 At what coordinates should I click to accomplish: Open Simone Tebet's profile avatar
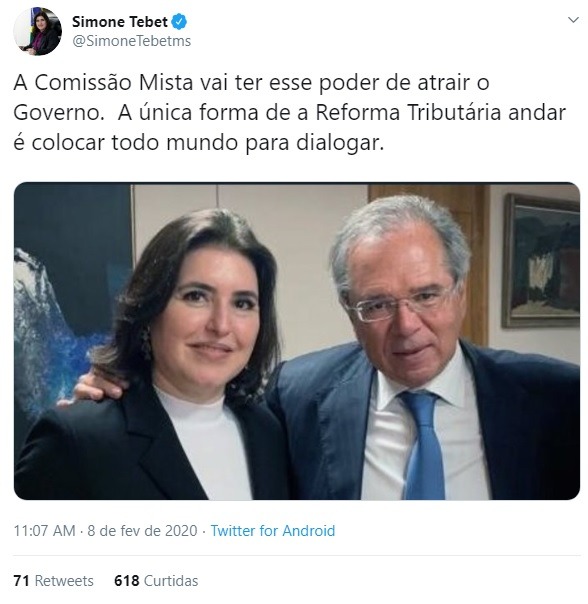click(x=37, y=31)
